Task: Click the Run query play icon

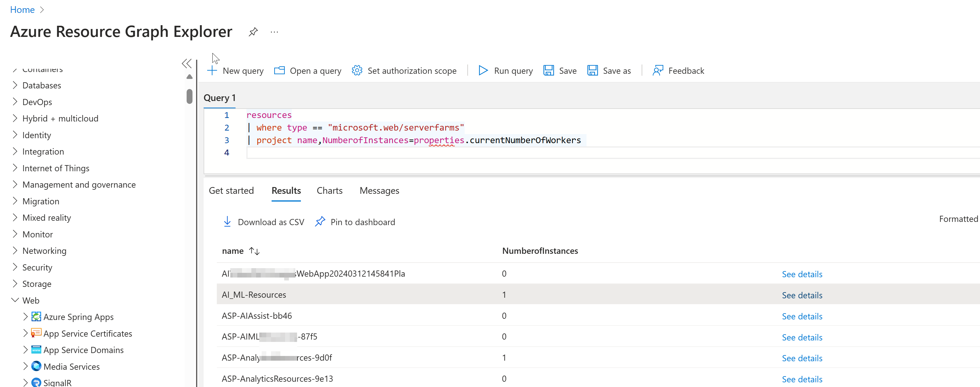Action: point(483,71)
